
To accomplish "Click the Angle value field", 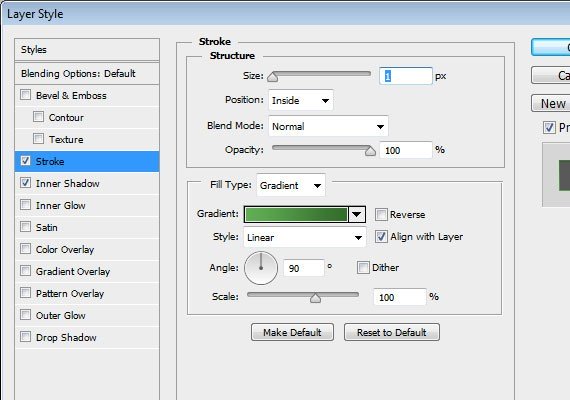I will [304, 268].
